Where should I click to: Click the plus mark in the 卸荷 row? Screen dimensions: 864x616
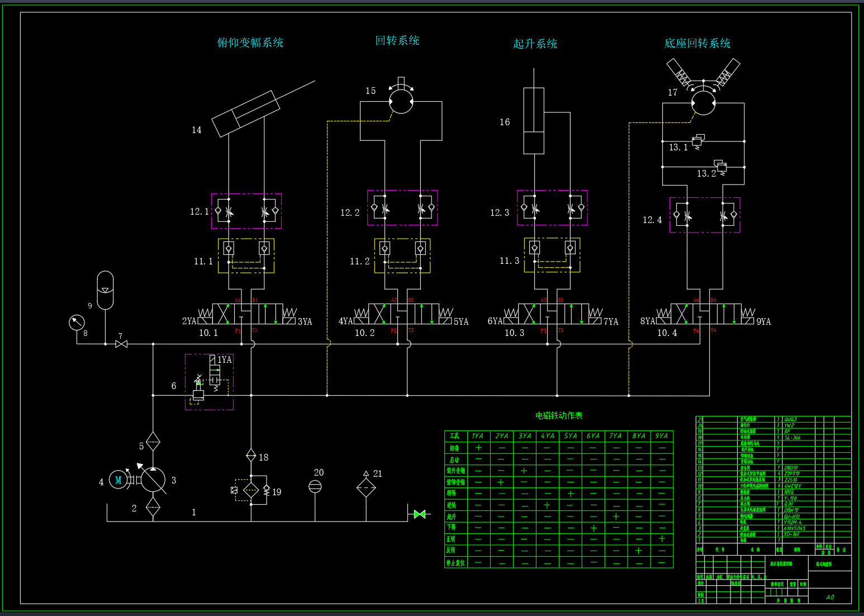(478, 448)
